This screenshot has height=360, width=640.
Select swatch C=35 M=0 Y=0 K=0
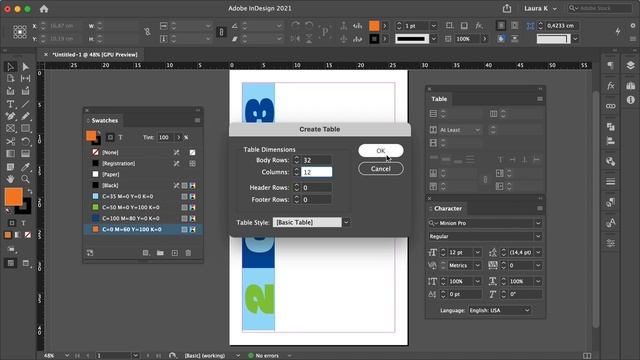pos(143,196)
